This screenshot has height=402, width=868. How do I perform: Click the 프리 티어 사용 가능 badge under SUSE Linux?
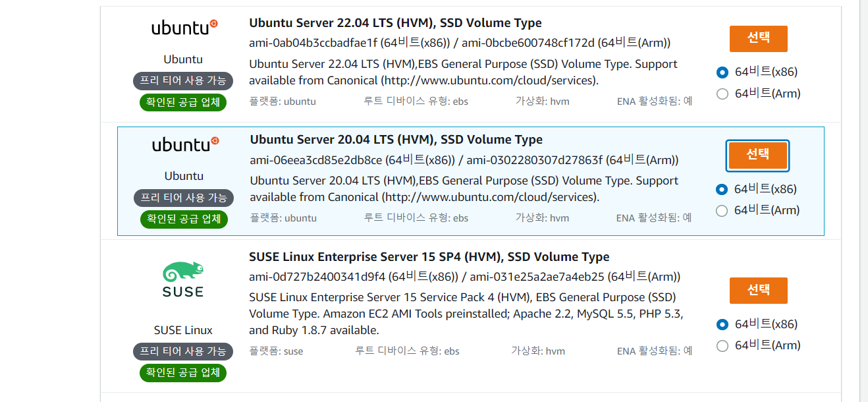coord(183,351)
